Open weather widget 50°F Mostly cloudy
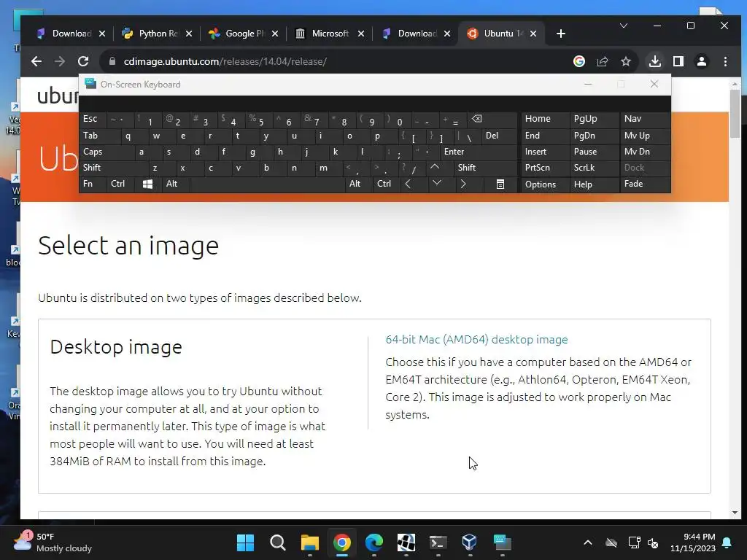Viewport: 747px width, 560px height. pyautogui.click(x=53, y=542)
